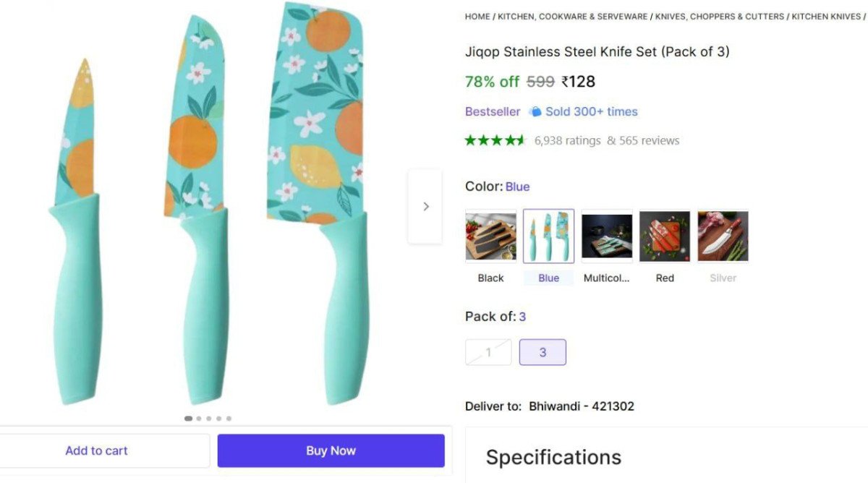Screen dimensions: 868x483
Task: Click the star rating icons
Action: (495, 140)
